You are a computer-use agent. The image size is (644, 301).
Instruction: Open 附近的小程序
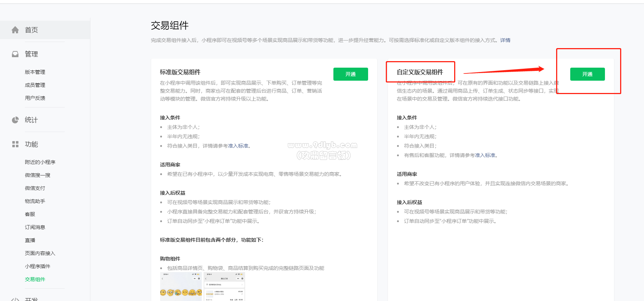[40, 162]
